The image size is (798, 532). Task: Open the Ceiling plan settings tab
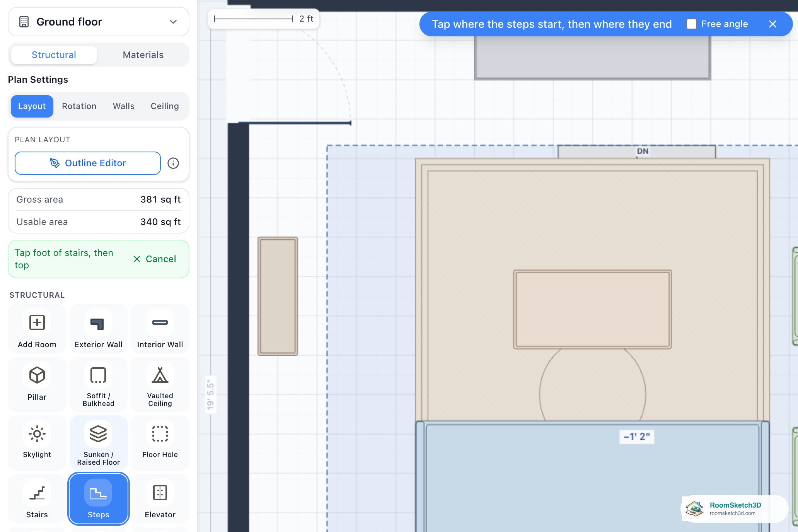pos(165,106)
